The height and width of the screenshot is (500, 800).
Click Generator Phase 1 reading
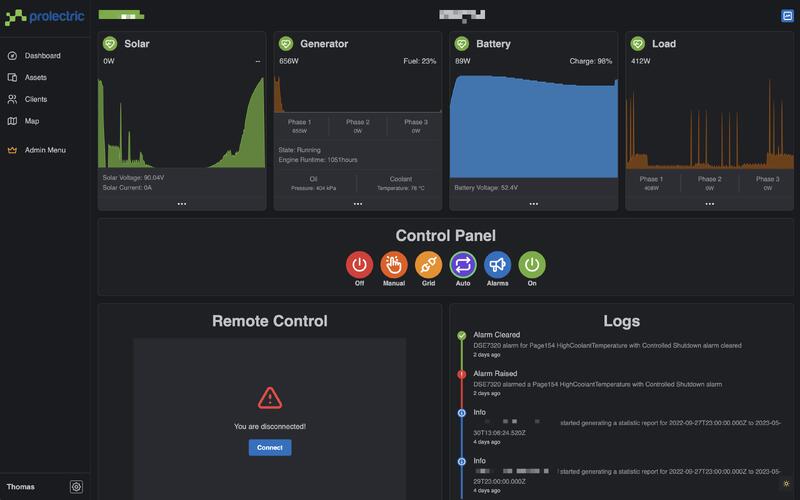tap(299, 126)
